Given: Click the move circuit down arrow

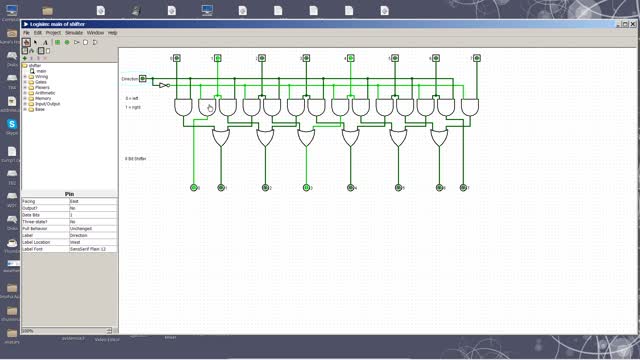Looking at the screenshot, I should [x=38, y=58].
